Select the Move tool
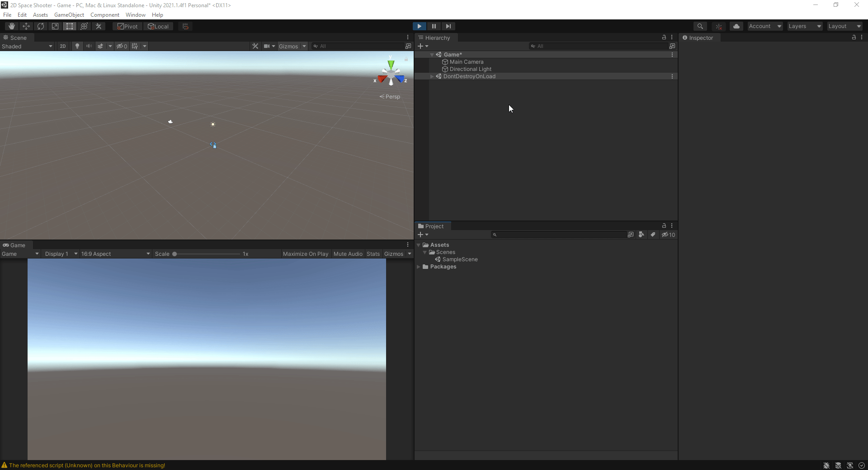 coord(26,26)
